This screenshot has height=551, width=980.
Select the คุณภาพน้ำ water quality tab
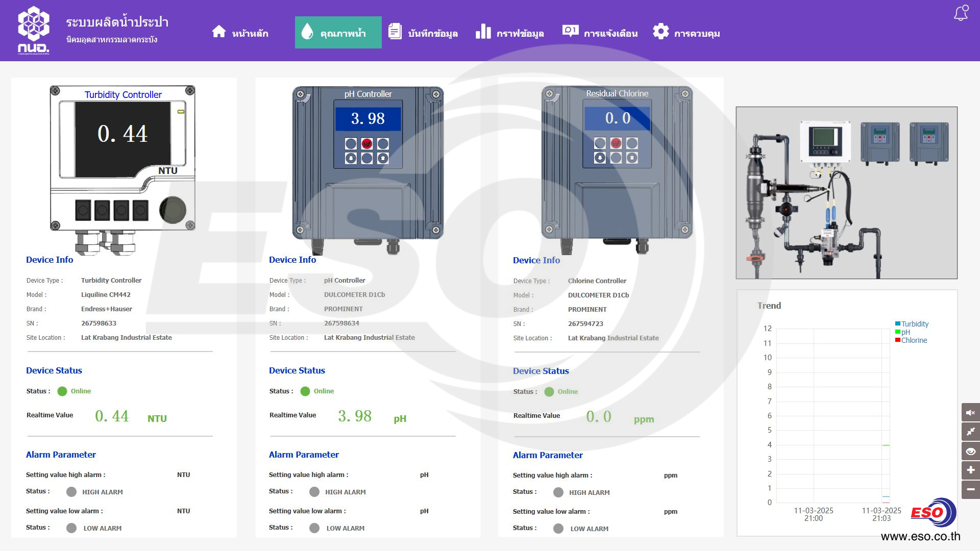coord(338,33)
